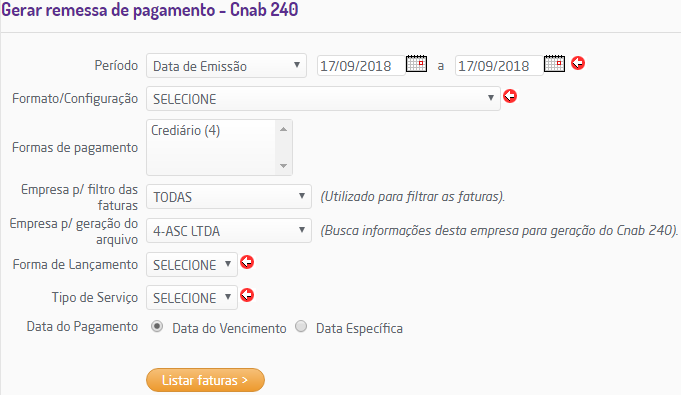Click payment methods list scroll down arrow
Viewport: 681px width, 395px height.
(284, 166)
